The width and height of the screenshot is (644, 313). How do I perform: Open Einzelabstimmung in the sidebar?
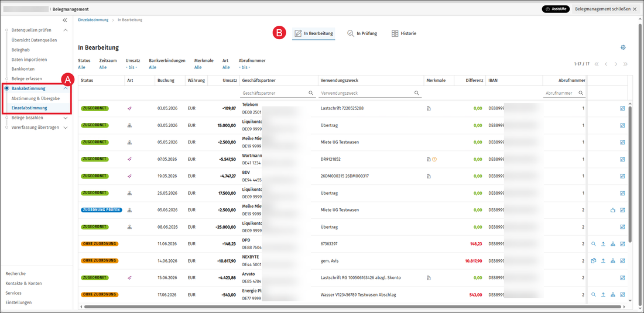tap(29, 108)
